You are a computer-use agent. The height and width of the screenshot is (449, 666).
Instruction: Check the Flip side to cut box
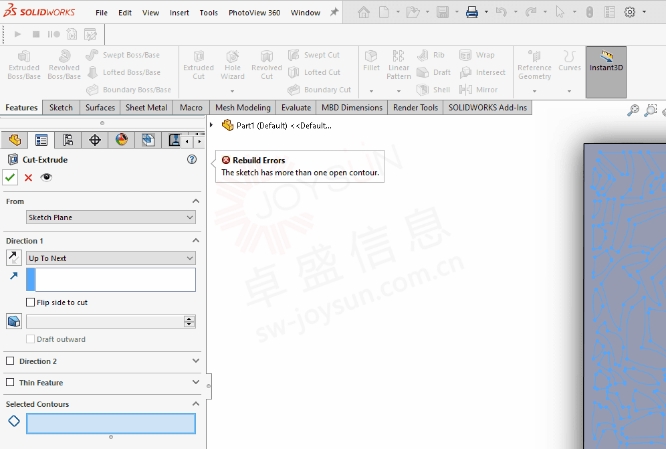coord(30,302)
